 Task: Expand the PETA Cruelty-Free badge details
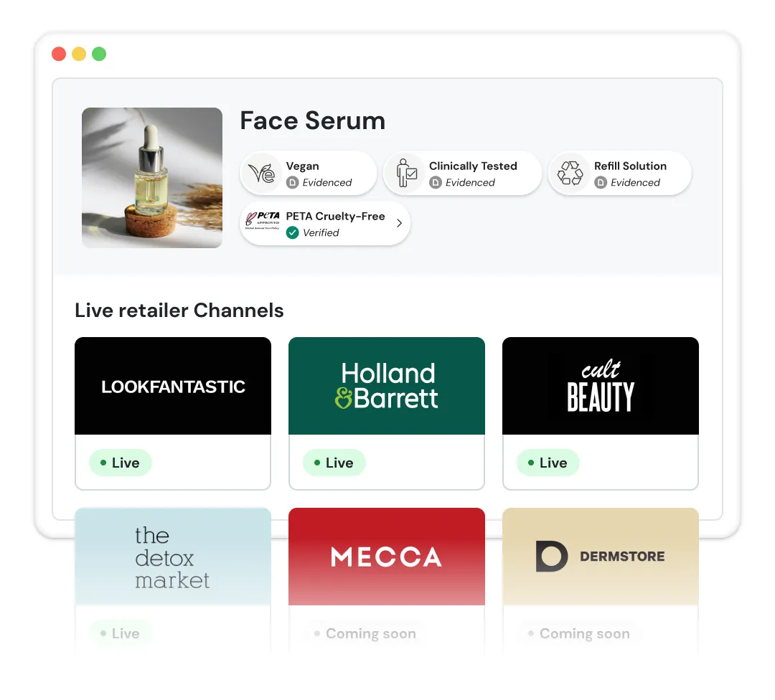click(399, 223)
